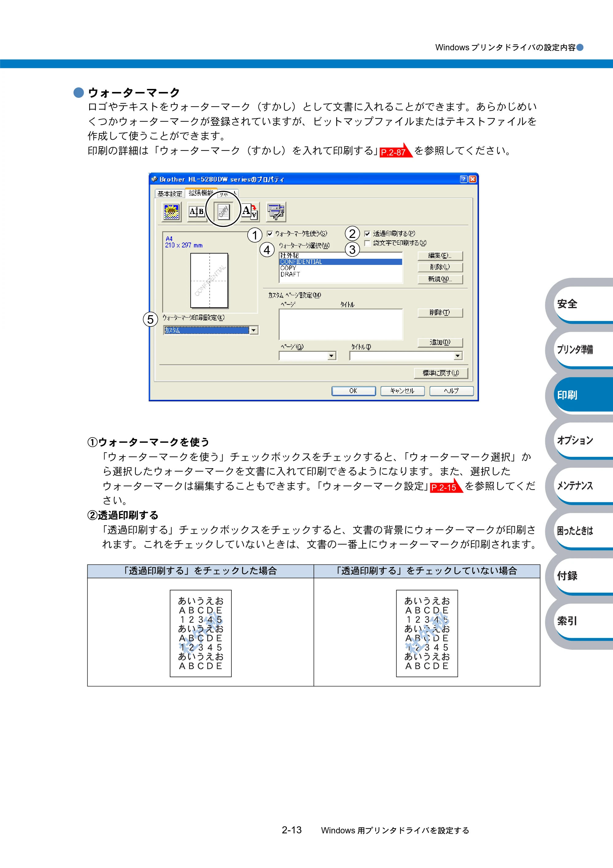Screen dimensions: 613x868
Task: Open the print quality sunflower icon
Action: [x=172, y=211]
